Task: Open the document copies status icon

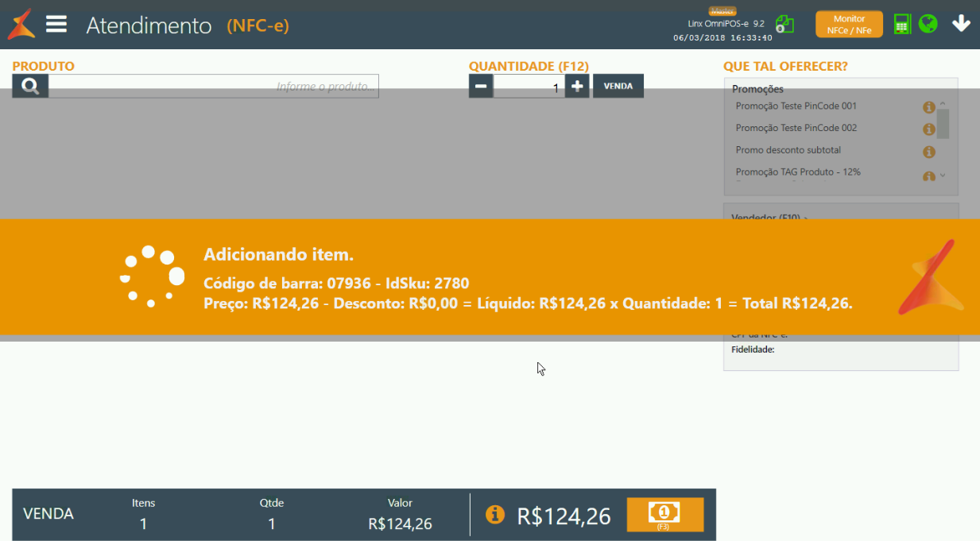Action: (784, 24)
